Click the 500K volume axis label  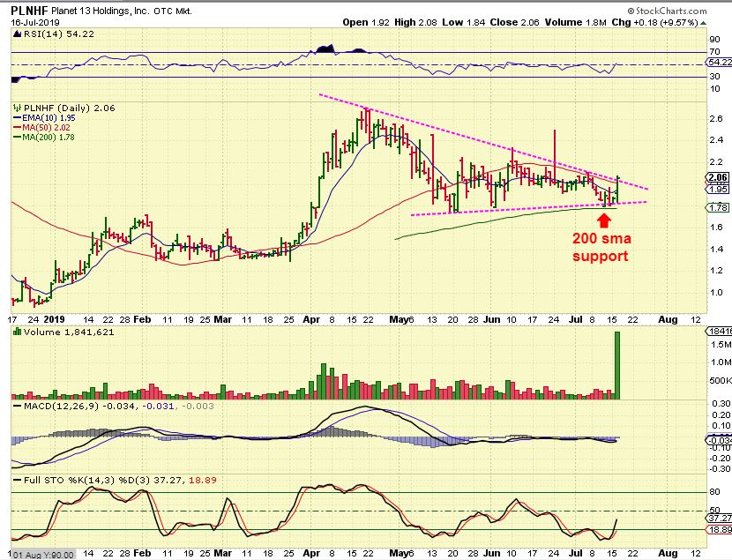pyautogui.click(x=721, y=381)
